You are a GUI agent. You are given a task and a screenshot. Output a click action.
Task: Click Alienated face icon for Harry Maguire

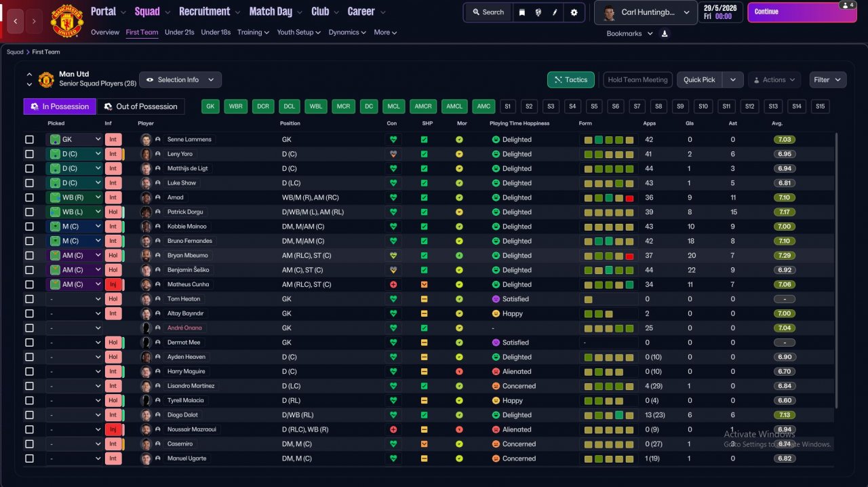496,372
